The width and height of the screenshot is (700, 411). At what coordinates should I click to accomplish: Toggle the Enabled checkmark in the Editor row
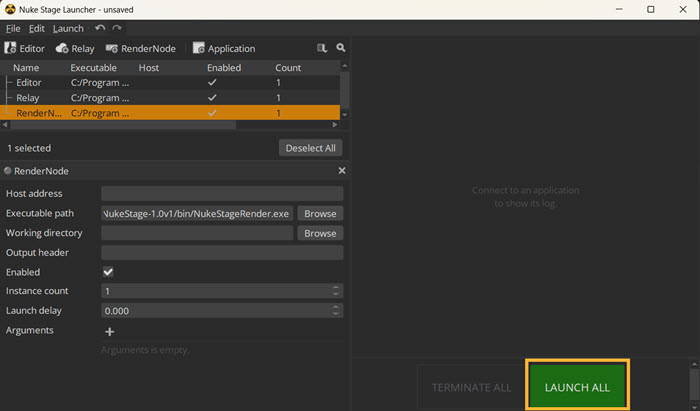[x=211, y=83]
